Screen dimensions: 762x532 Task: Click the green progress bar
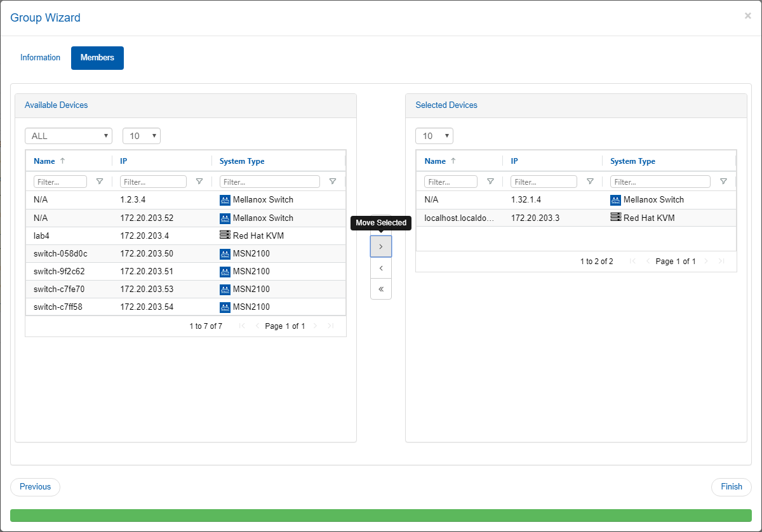381,515
